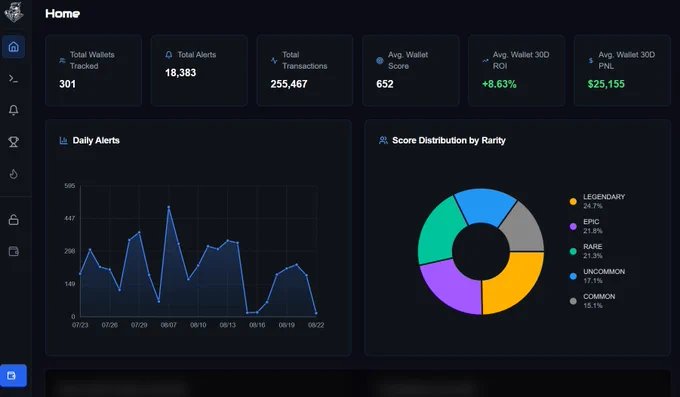
Task: Click the UNCOMMON blue legend swatch
Action: click(x=573, y=276)
